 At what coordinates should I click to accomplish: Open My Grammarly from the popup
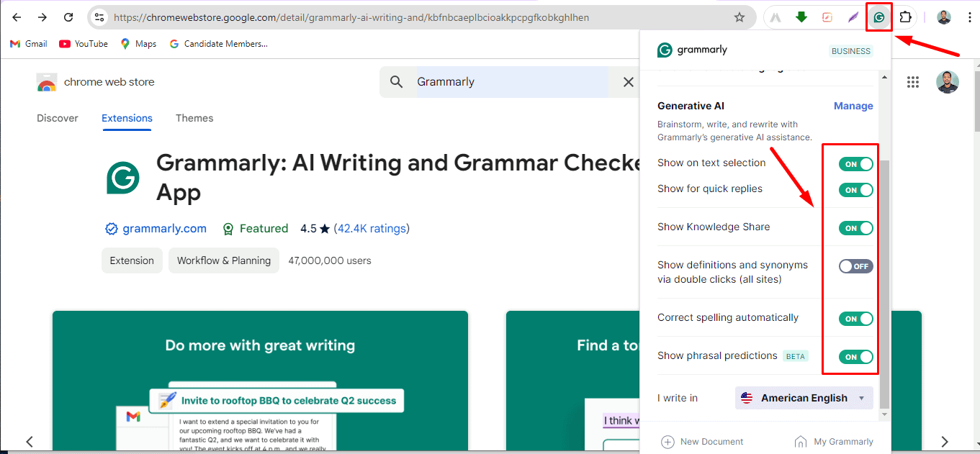834,442
